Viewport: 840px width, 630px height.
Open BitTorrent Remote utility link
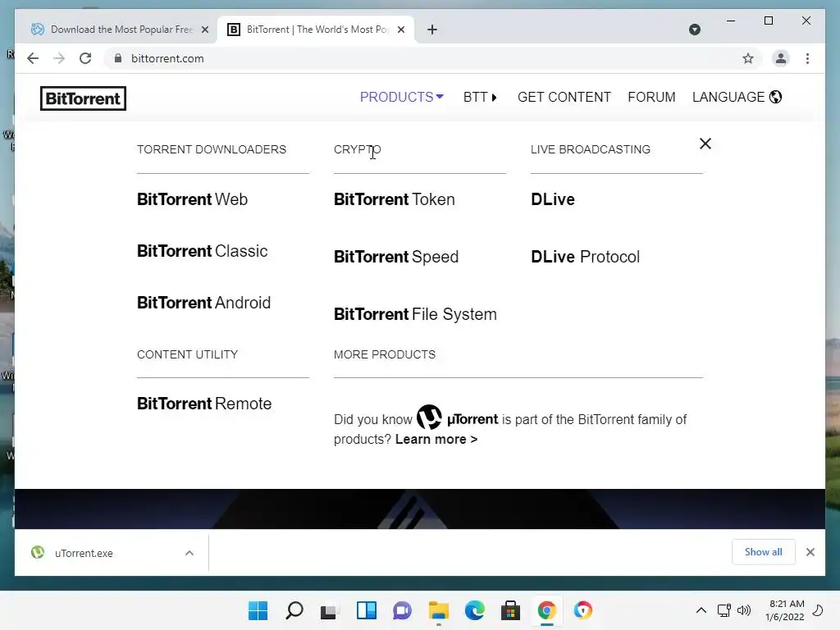(x=204, y=404)
